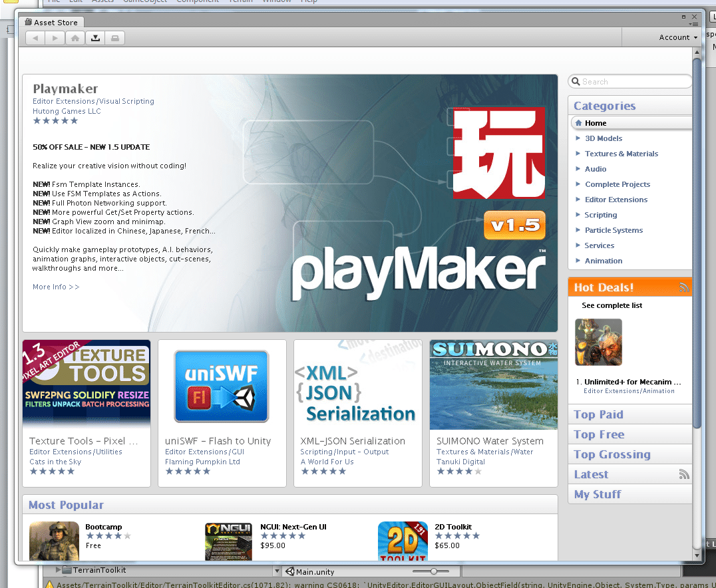
Task: Click the 2D Toolkit '$65.00' price
Action: [447, 545]
